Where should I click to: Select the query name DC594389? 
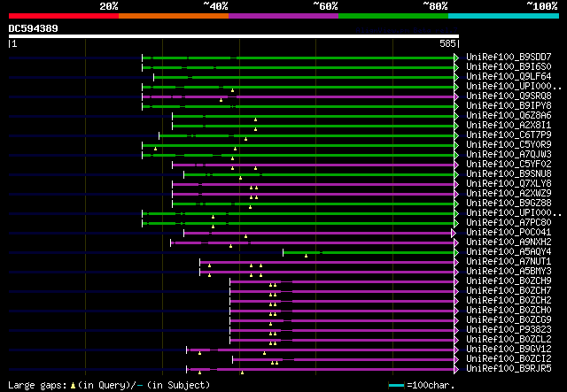point(34,28)
